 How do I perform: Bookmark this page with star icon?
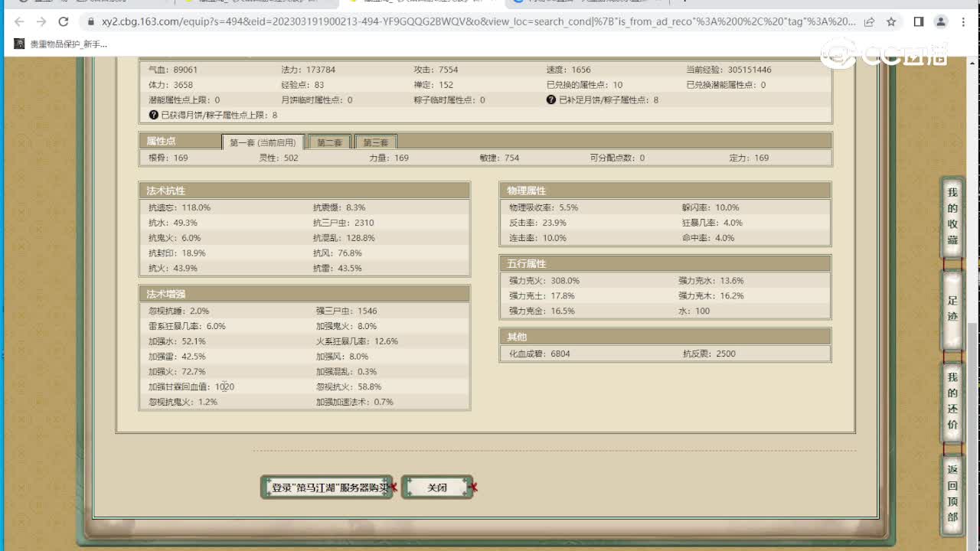[891, 22]
